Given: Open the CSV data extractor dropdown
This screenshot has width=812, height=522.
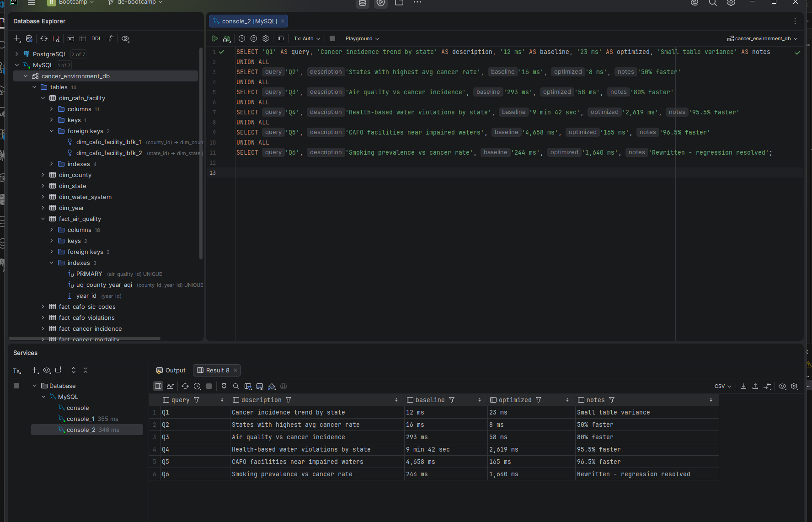Looking at the screenshot, I should pyautogui.click(x=723, y=386).
